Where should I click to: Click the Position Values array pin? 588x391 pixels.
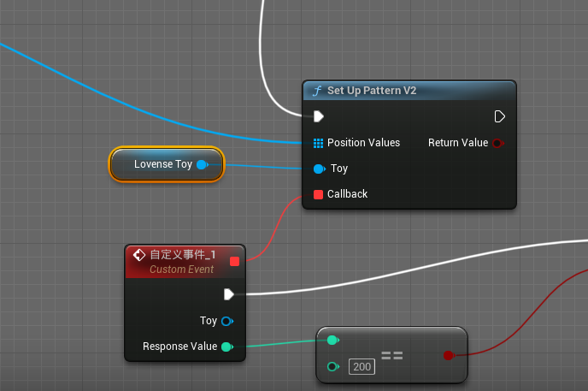tap(318, 143)
